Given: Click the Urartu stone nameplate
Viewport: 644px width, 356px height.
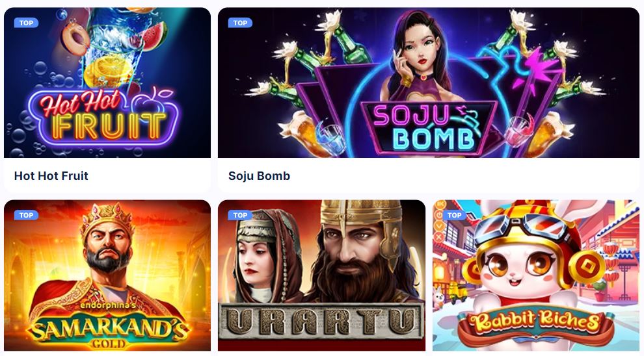Looking at the screenshot, I should tap(321, 322).
